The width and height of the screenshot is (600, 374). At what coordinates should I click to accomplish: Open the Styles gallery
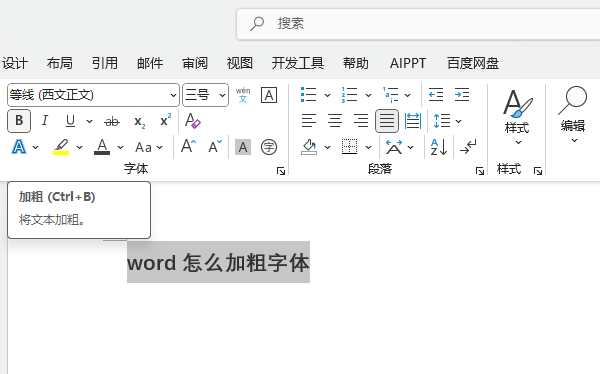tap(517, 117)
